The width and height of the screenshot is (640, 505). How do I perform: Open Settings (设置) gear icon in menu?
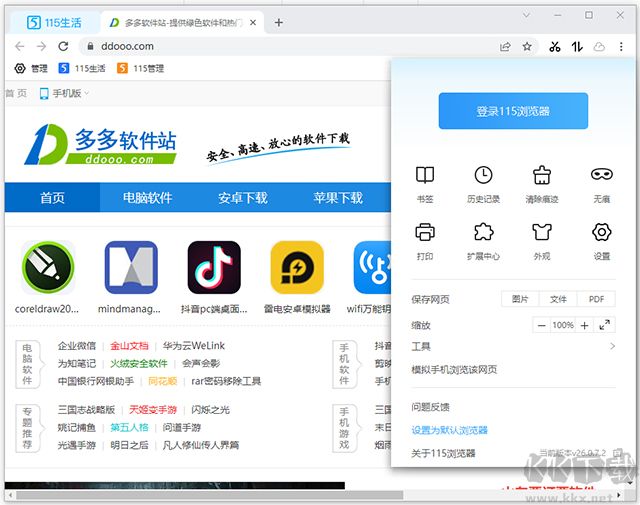click(602, 232)
